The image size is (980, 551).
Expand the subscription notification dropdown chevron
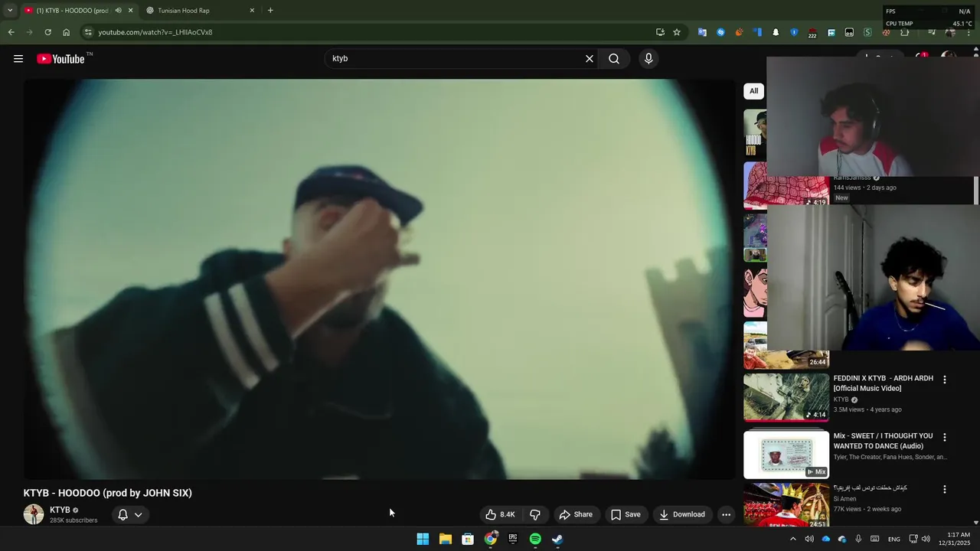pos(139,514)
